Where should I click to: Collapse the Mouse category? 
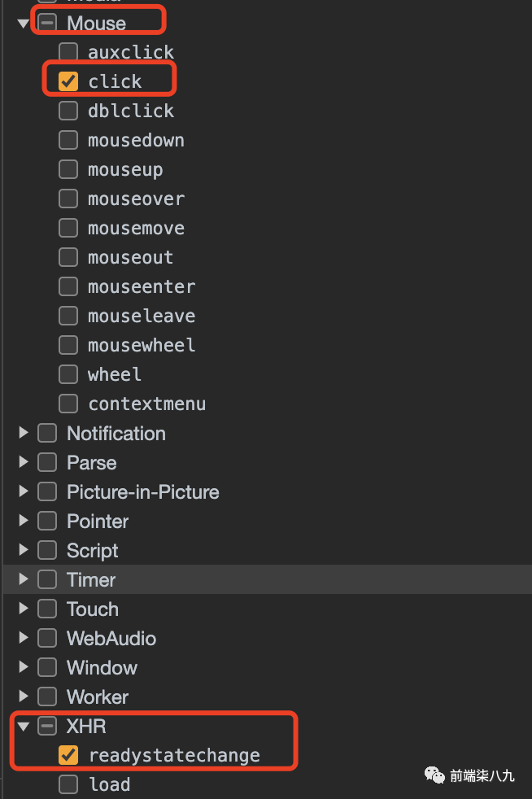point(23,24)
